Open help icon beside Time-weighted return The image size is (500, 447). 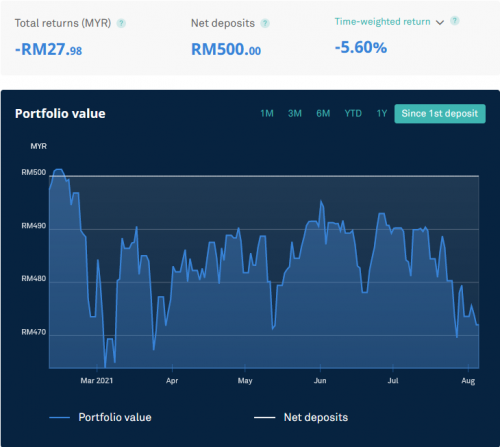click(x=455, y=21)
